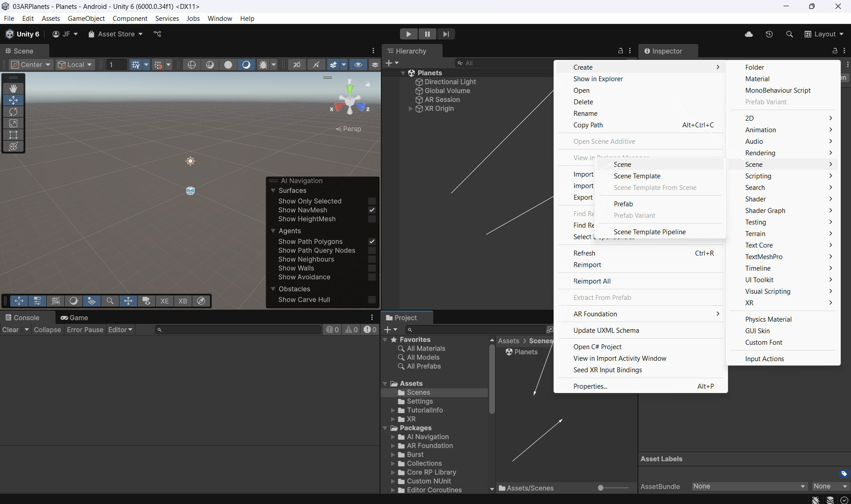Image resolution: width=851 pixels, height=504 pixels.
Task: Open the GameObject menu
Action: (x=86, y=18)
